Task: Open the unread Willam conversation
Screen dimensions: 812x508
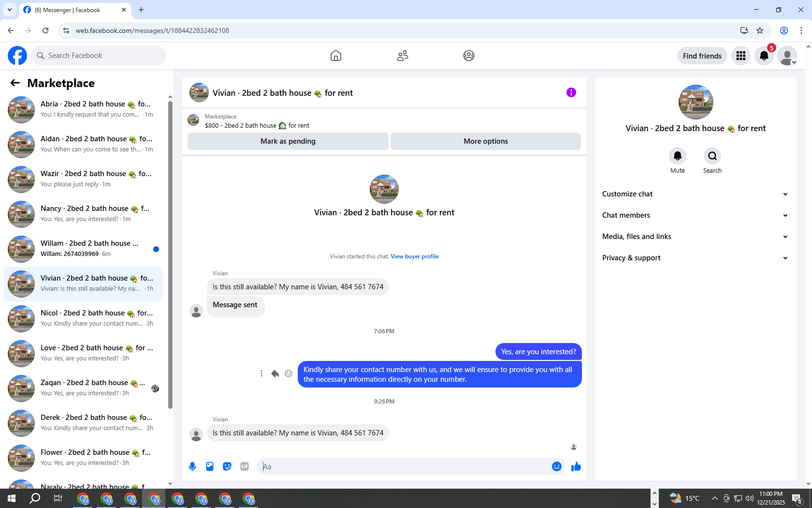Action: pyautogui.click(x=84, y=249)
